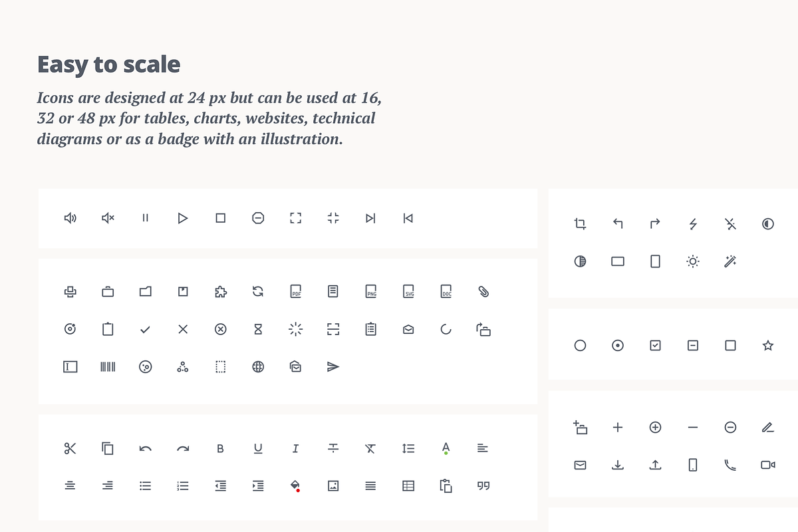Click the text color A icon
The width and height of the screenshot is (798, 532).
coord(446,448)
